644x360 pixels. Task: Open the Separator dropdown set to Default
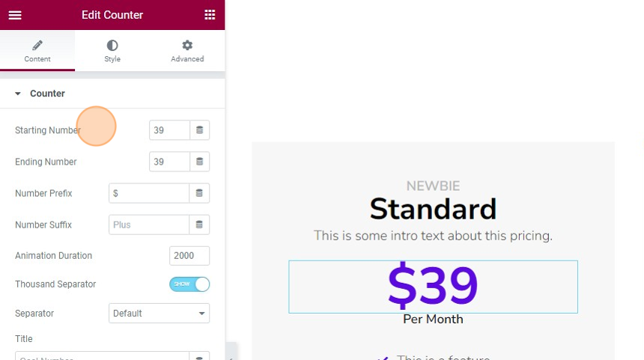coord(159,313)
